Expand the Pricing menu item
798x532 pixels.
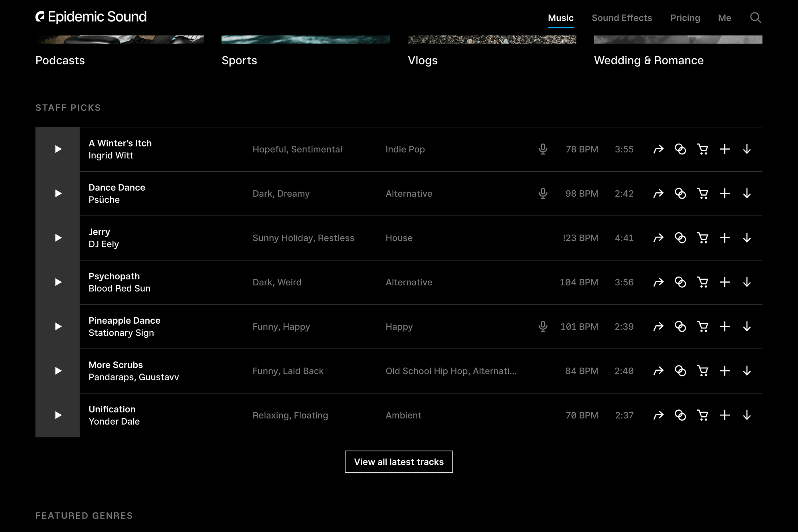tap(684, 18)
